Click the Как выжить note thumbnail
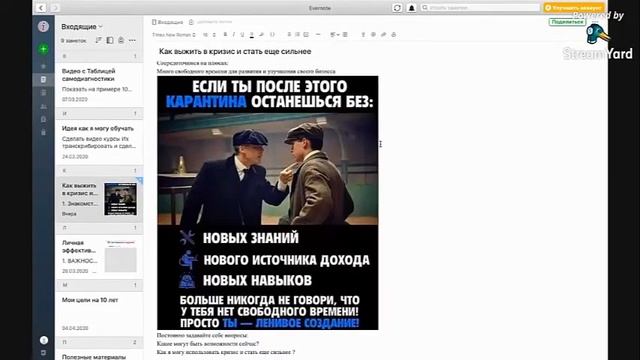Image resolution: width=640 pixels, height=360 pixels. [120, 199]
